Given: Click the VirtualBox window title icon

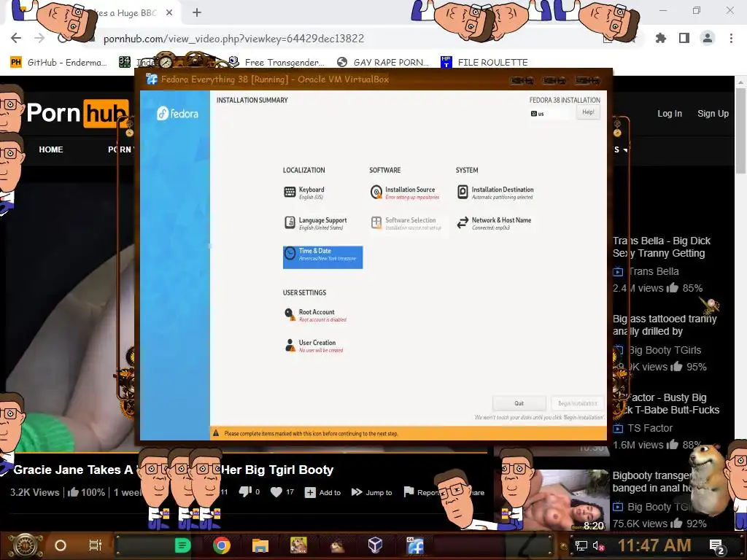Looking at the screenshot, I should click(x=152, y=79).
